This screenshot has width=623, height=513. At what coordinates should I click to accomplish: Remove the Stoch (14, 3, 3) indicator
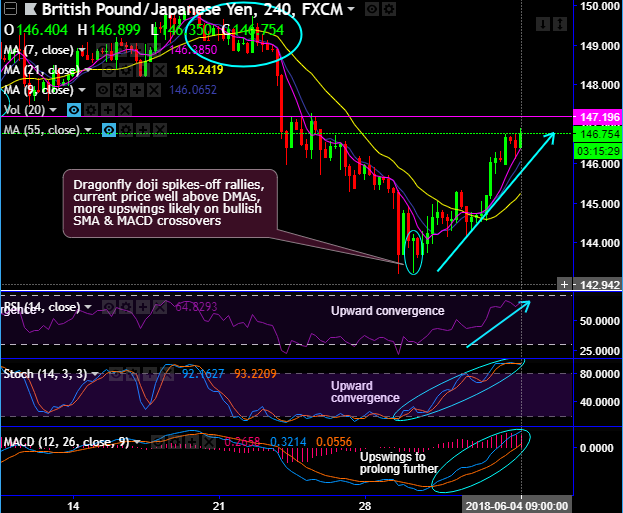tap(167, 374)
